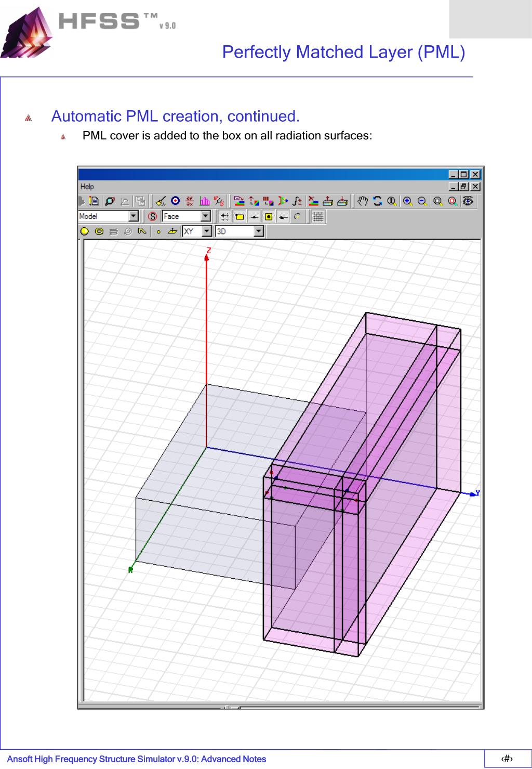Toggle the arc center snap icon
The height and width of the screenshot is (769, 532).
(x=298, y=216)
